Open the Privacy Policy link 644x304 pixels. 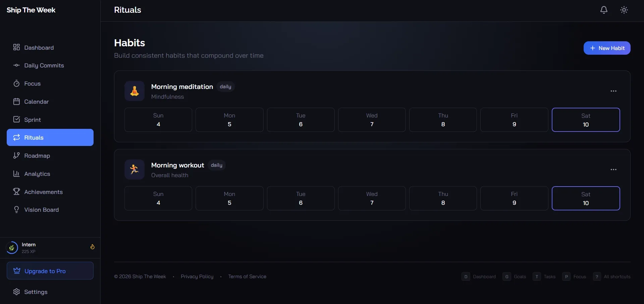[x=197, y=276]
